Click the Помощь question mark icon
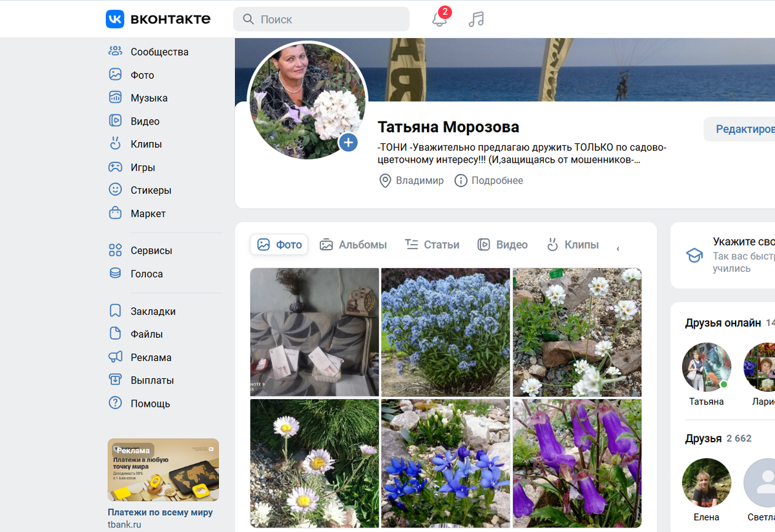The height and width of the screenshot is (532, 775). [x=115, y=404]
